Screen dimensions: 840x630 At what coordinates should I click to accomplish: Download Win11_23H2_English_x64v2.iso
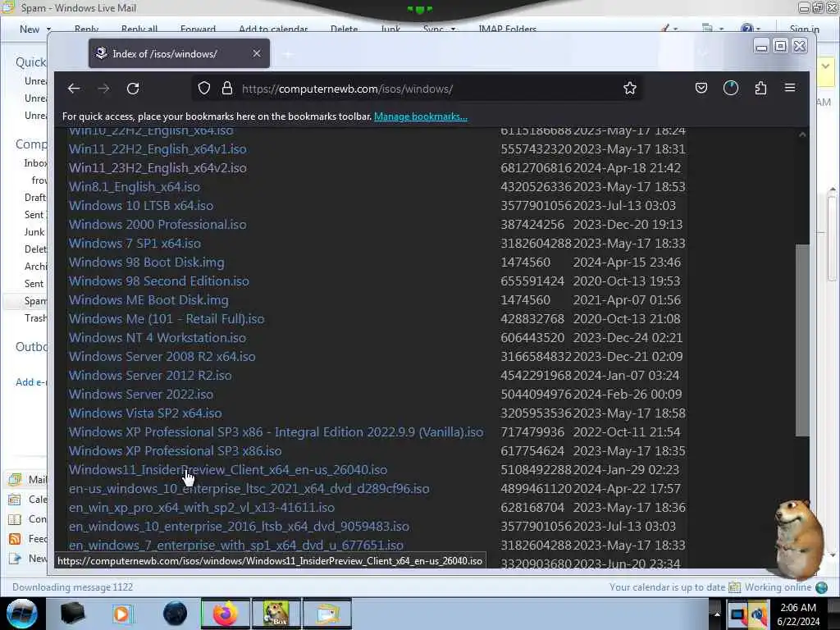point(157,167)
